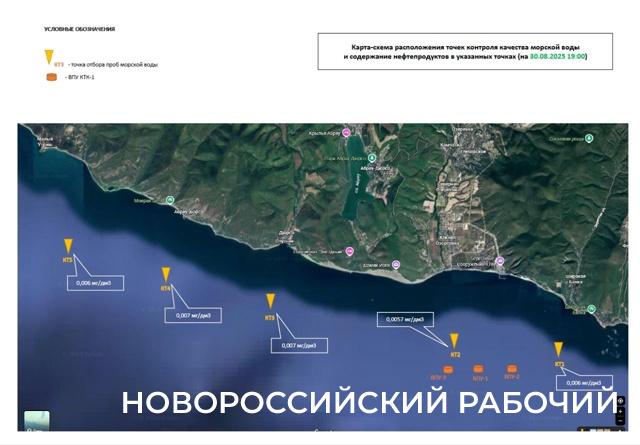
Task: Click the КТ2 yellow sampling marker
Action: pos(454,341)
